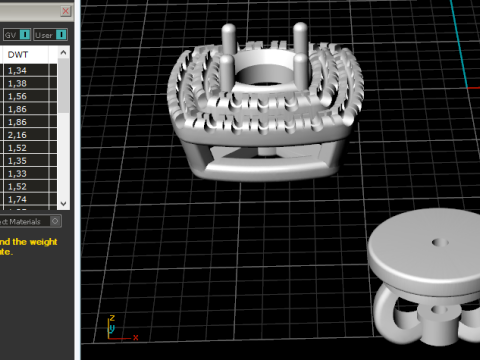Click the scroll-down arrow of the weight table
Screen dimensions: 480x360
tap(63, 203)
